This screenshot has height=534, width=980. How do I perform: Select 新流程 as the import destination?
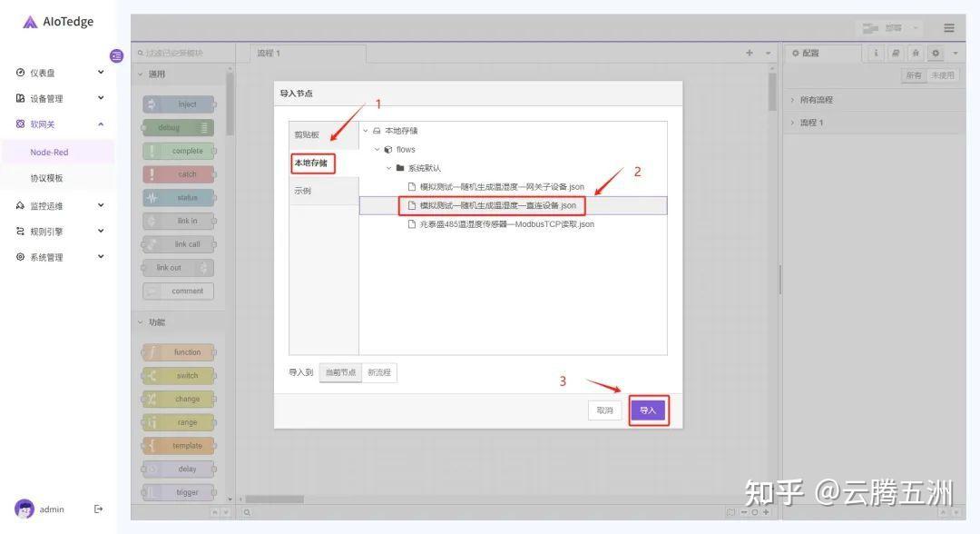378,372
